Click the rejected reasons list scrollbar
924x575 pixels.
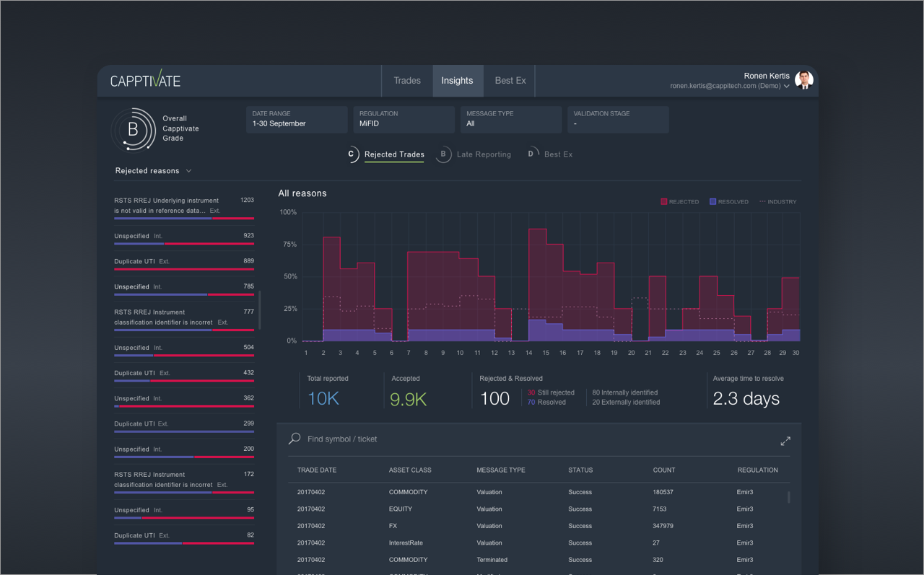tap(259, 310)
